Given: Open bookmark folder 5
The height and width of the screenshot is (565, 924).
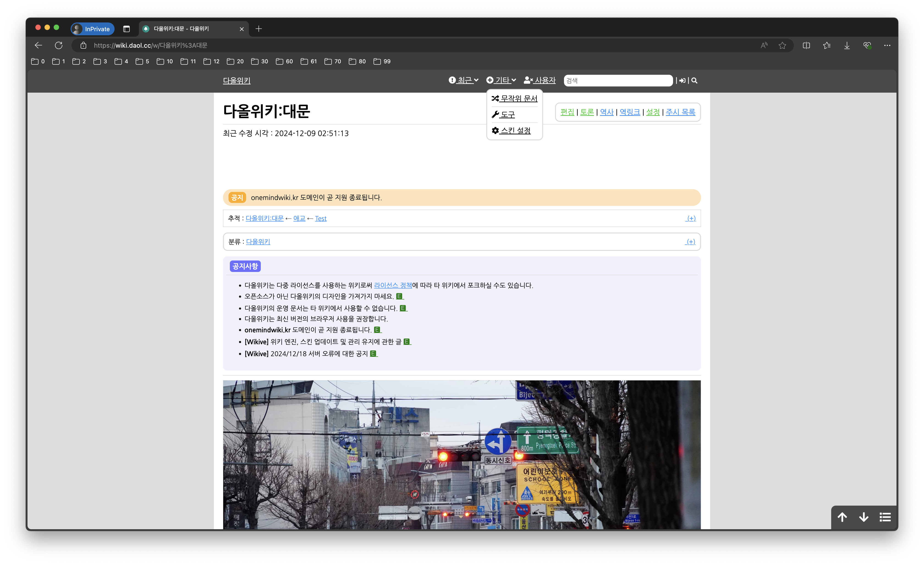Looking at the screenshot, I should [x=143, y=61].
